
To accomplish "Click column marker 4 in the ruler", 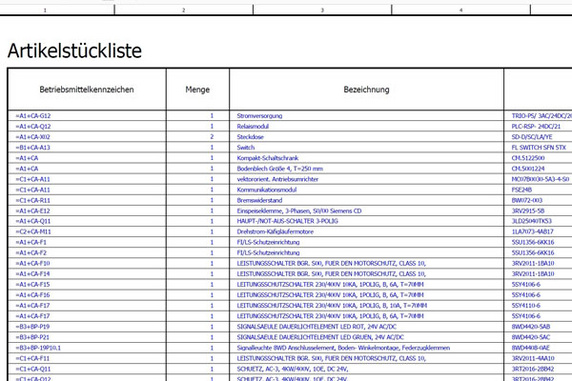I will tap(461, 10).
